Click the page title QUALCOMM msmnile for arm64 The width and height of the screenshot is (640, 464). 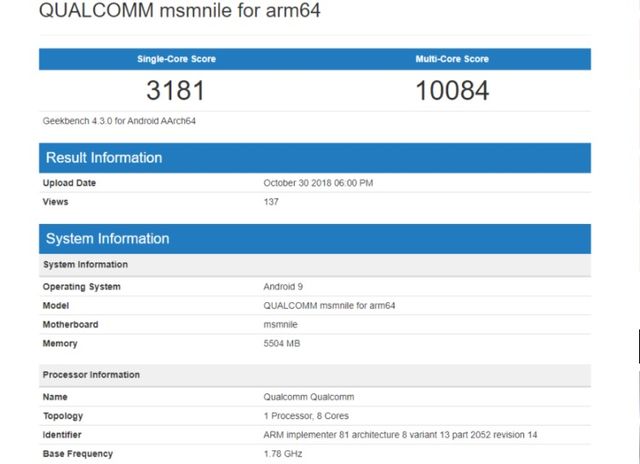point(180,14)
